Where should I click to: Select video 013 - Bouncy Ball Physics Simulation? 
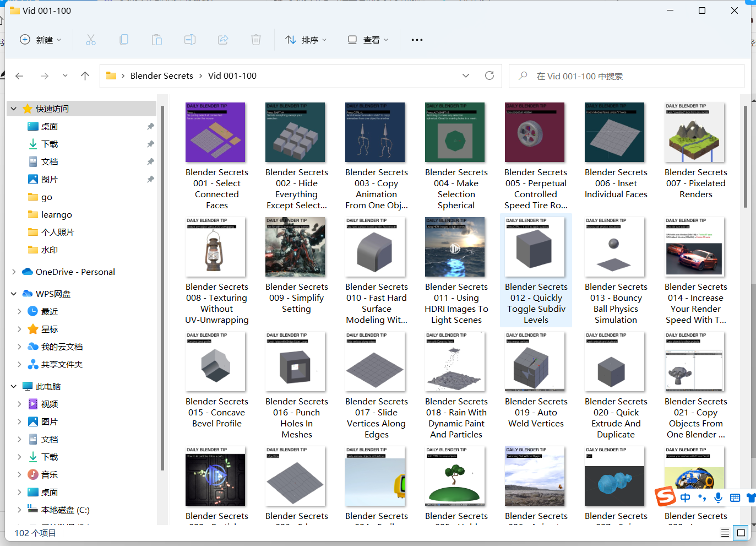(x=616, y=270)
